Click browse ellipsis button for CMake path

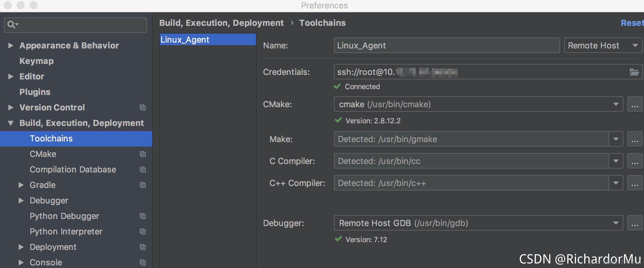pyautogui.click(x=635, y=104)
